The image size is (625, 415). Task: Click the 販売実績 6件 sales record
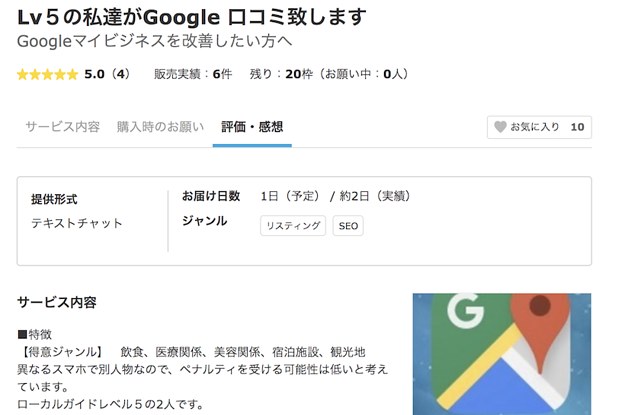(192, 74)
